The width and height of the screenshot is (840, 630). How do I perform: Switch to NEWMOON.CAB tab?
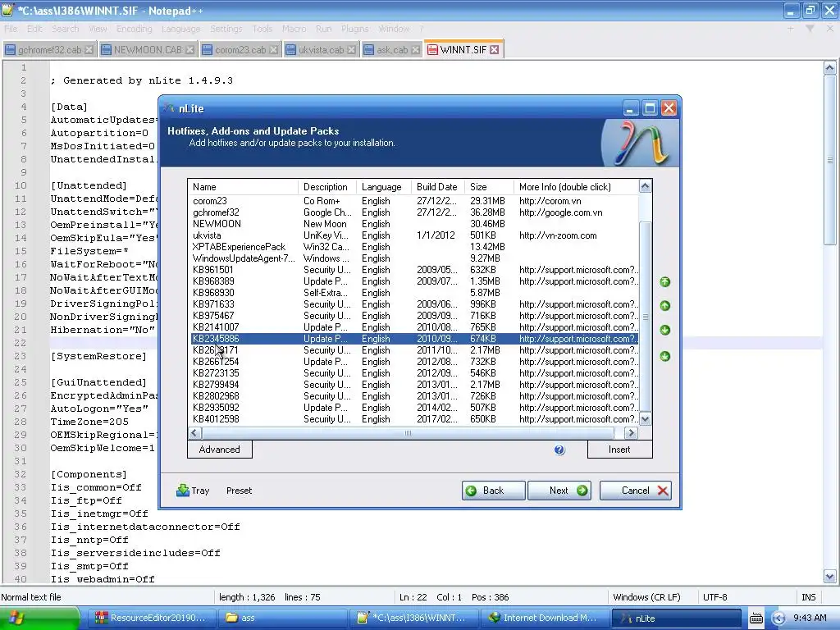(x=148, y=50)
